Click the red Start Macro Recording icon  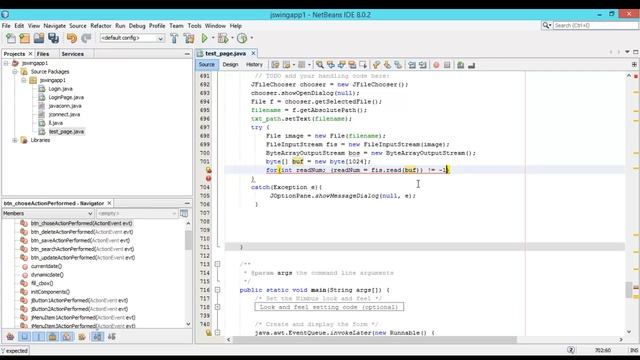click(x=436, y=65)
